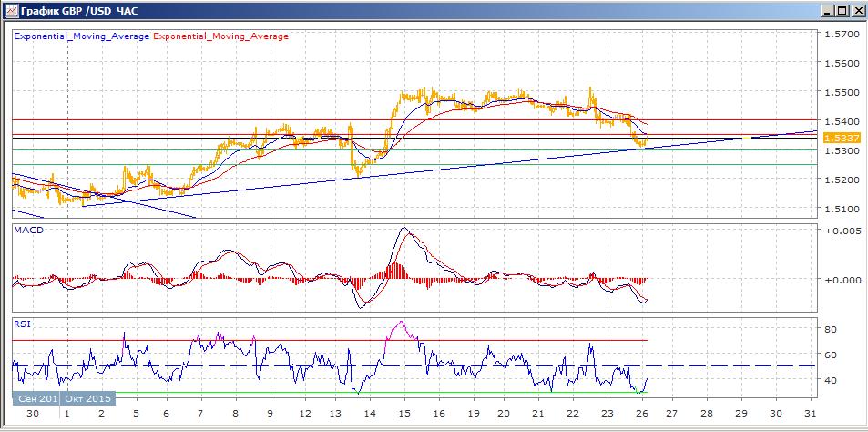The height and width of the screenshot is (432, 868).
Task: Click the blue Exponential_Moving_Average legend label
Action: click(x=81, y=36)
